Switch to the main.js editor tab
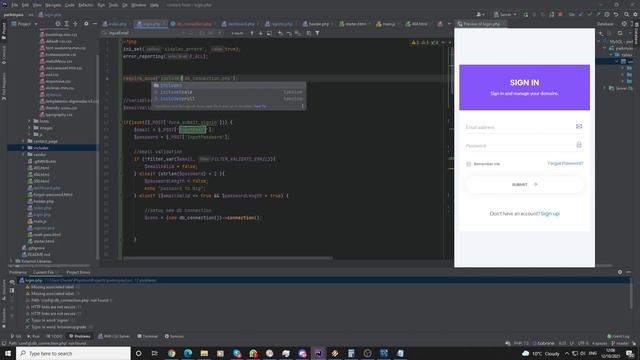 coord(388,24)
